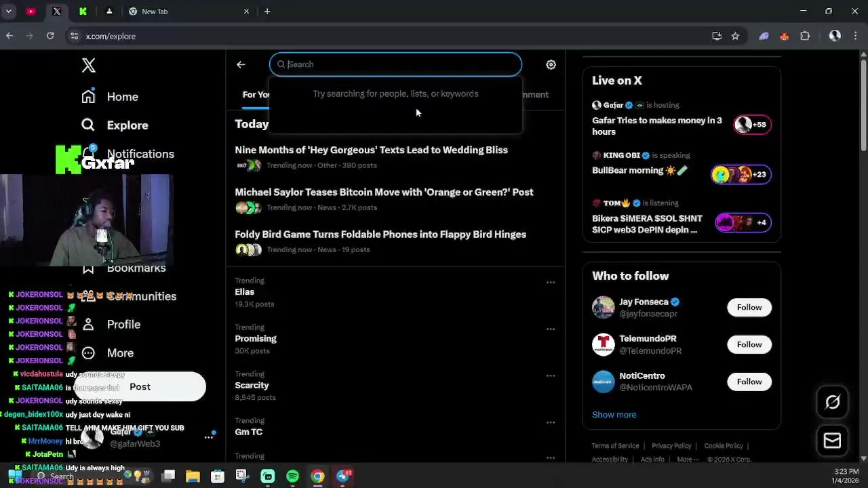Open Spotify from the taskbar
The height and width of the screenshot is (488, 868).
click(292, 476)
